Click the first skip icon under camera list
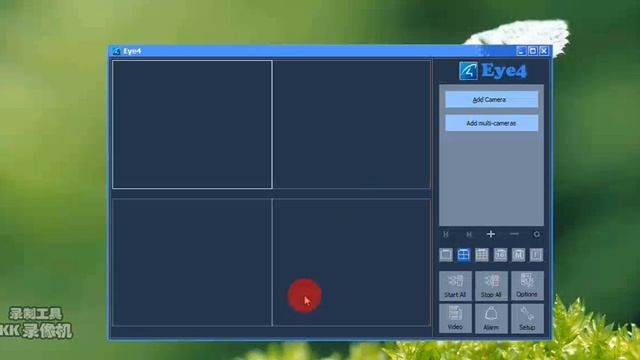640x360 pixels. point(446,234)
